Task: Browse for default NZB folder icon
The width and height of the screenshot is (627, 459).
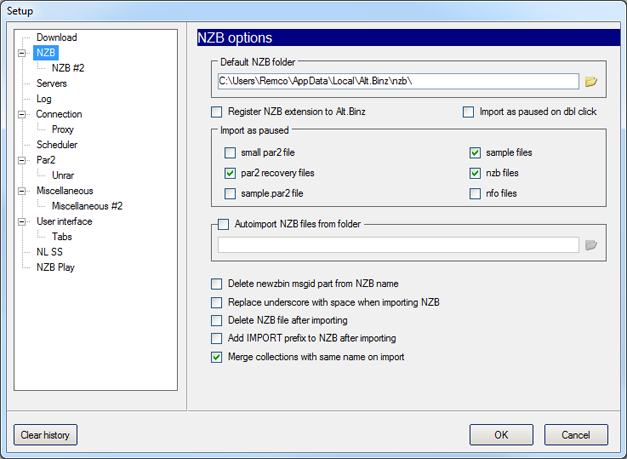Action: [591, 82]
